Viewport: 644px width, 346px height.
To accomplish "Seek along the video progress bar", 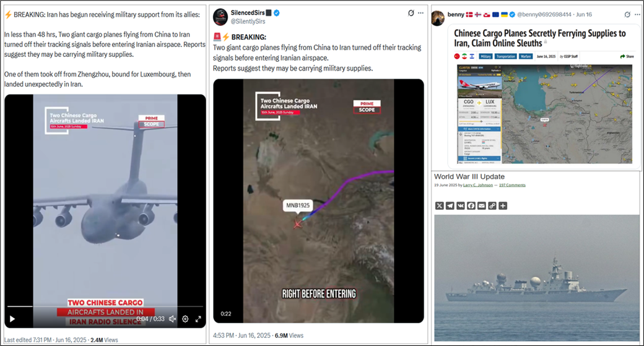I will (105, 306).
